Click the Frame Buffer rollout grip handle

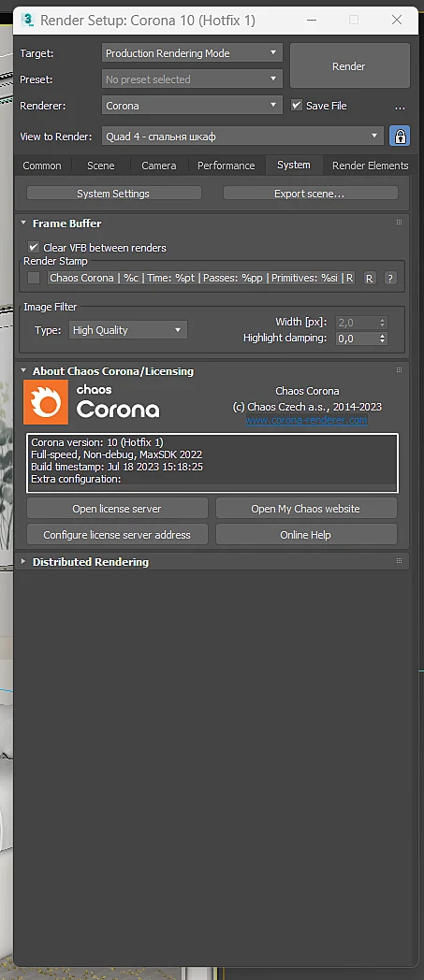tap(399, 223)
